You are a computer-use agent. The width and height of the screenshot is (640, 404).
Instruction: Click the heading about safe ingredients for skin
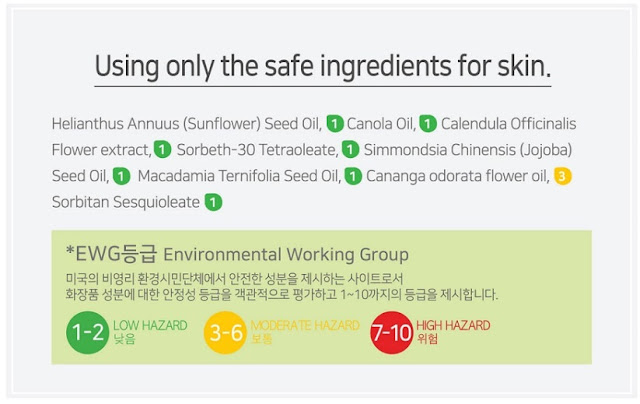click(x=323, y=67)
